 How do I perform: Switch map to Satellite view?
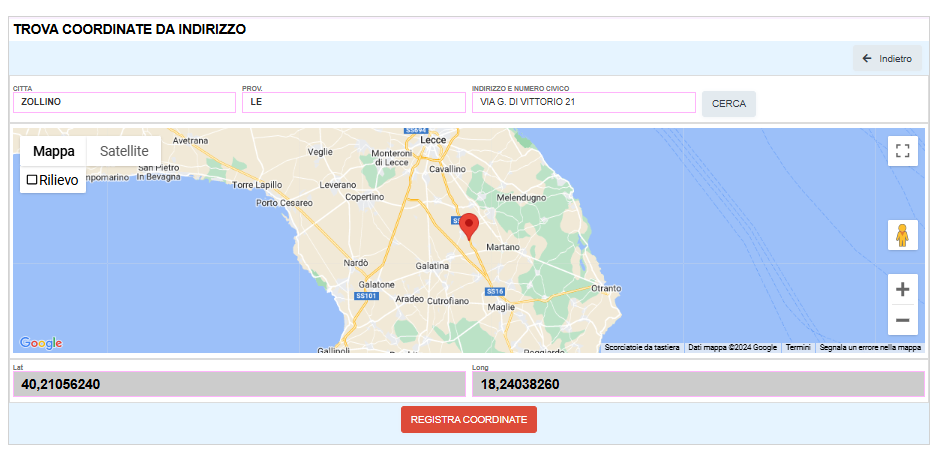click(x=124, y=151)
